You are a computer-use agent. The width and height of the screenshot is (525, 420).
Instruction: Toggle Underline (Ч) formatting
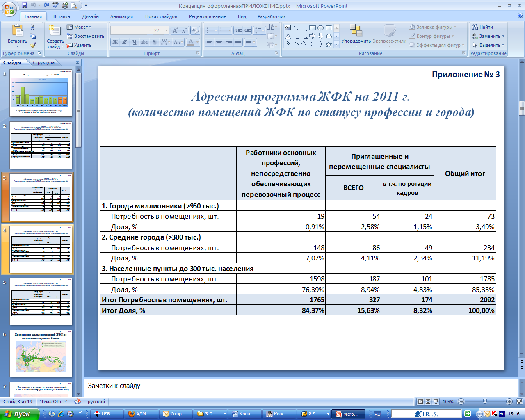(134, 42)
